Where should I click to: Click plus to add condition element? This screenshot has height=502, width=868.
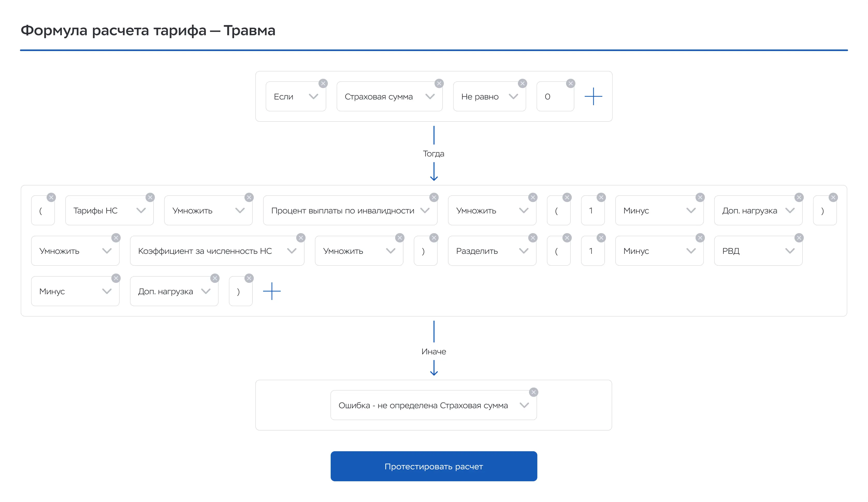593,96
